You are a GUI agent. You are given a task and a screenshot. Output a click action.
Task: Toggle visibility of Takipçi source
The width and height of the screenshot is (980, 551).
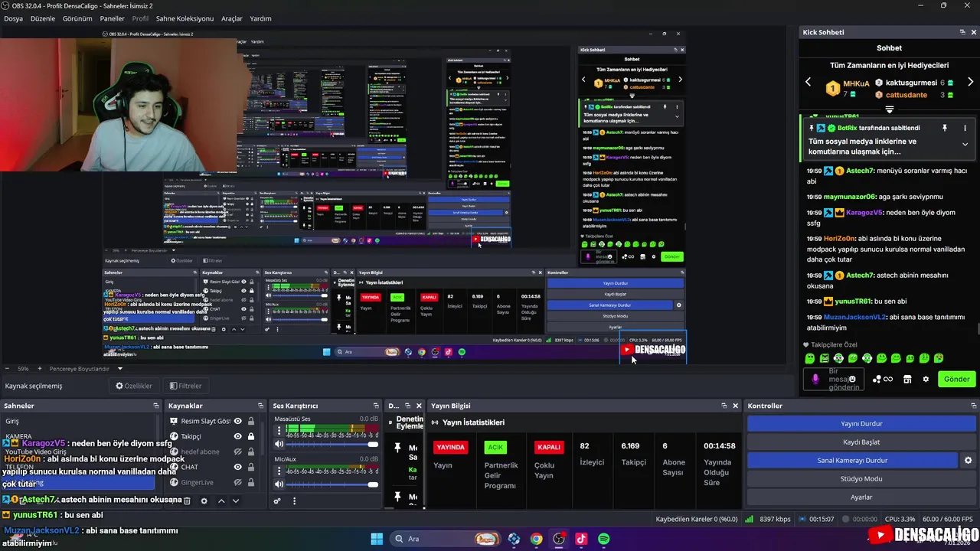237,436
